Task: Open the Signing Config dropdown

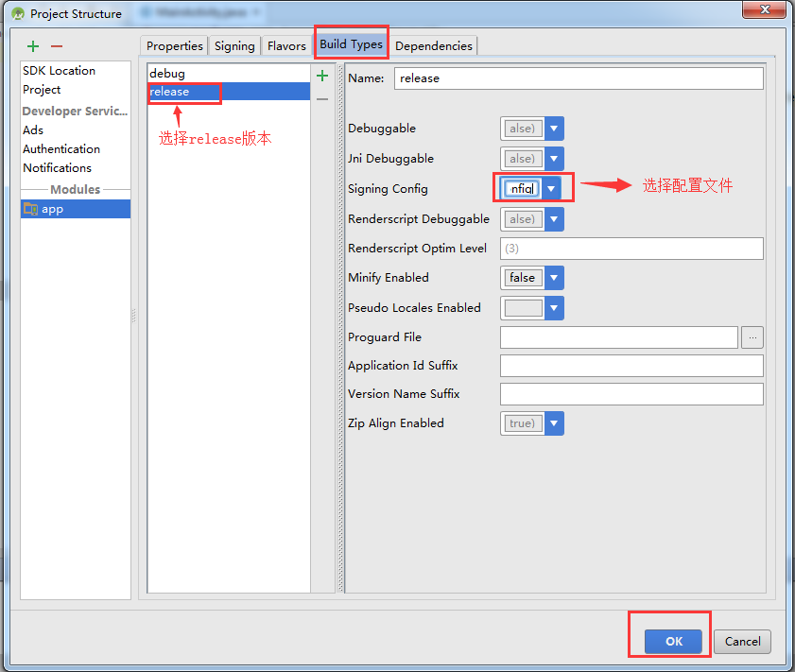Action: pos(551,188)
